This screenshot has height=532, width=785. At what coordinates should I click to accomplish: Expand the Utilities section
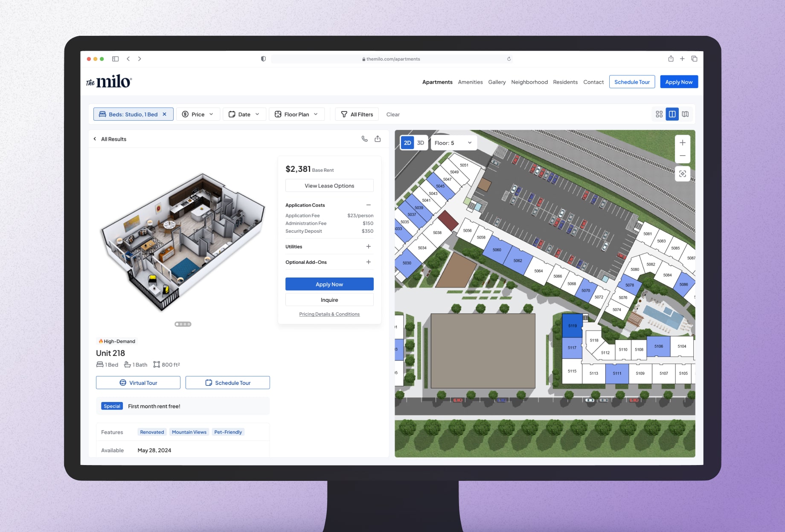pyautogui.click(x=369, y=246)
